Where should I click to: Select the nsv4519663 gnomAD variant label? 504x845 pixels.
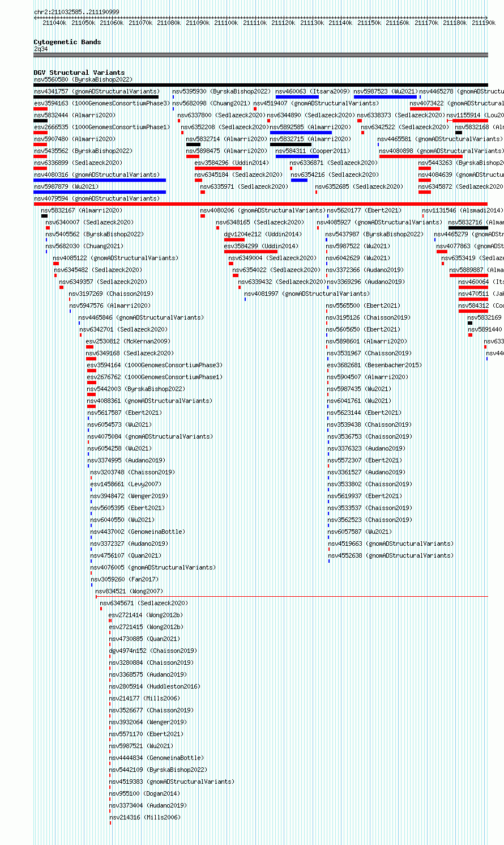point(391,544)
